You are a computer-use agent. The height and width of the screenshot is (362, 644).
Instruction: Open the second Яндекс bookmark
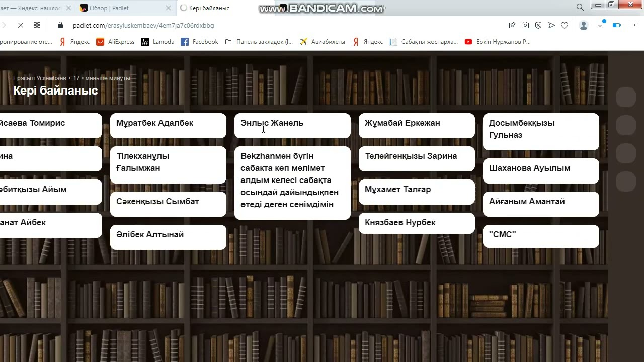pyautogui.click(x=368, y=42)
